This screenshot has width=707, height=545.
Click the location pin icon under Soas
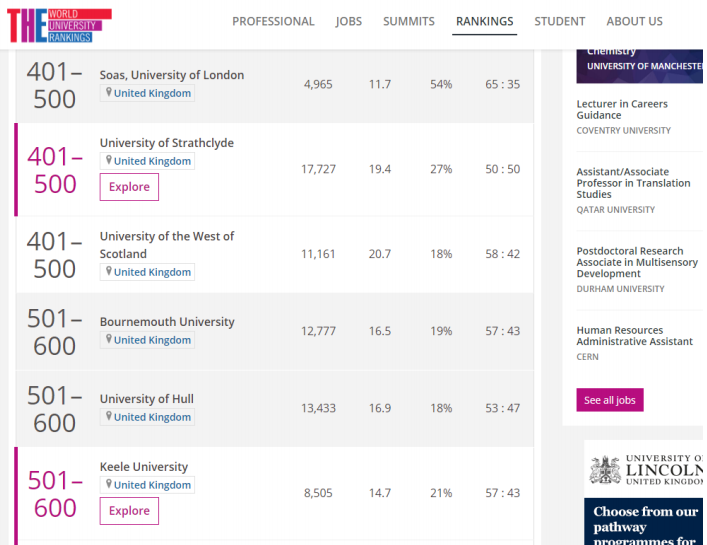[x=109, y=93]
